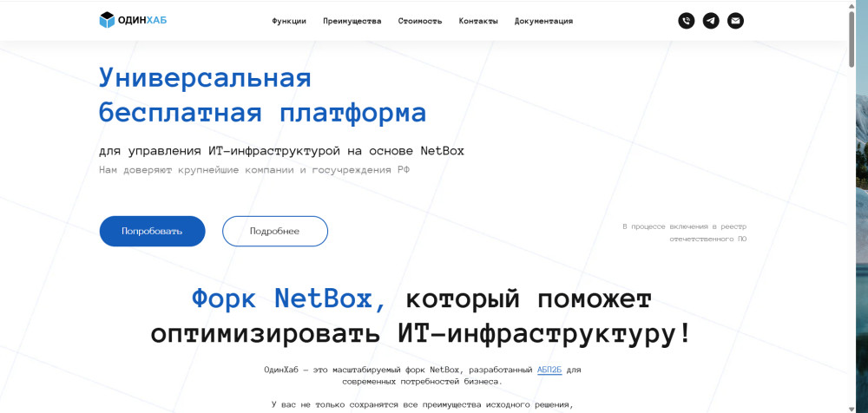Screen dimensions: 868x413
Task: Click the scrollbar up arrow
Action: coord(852,4)
